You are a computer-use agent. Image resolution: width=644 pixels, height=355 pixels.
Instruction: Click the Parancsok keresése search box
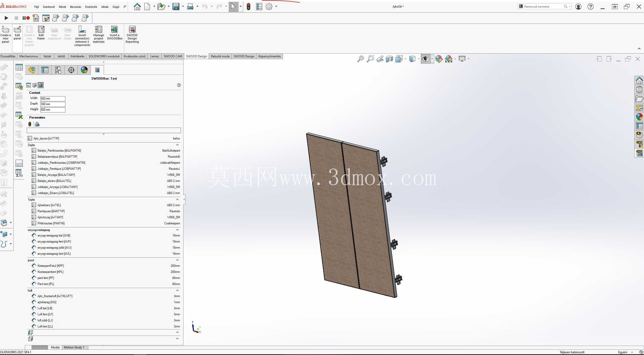(x=544, y=7)
